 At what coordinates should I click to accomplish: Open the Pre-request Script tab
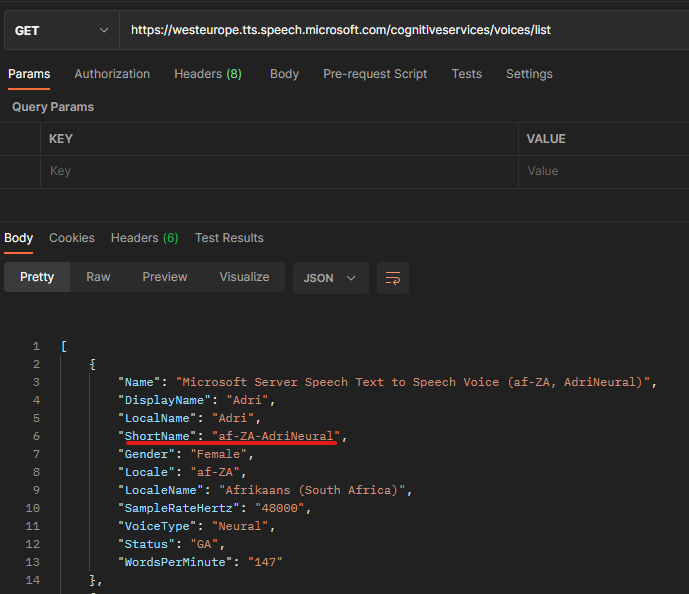[375, 74]
